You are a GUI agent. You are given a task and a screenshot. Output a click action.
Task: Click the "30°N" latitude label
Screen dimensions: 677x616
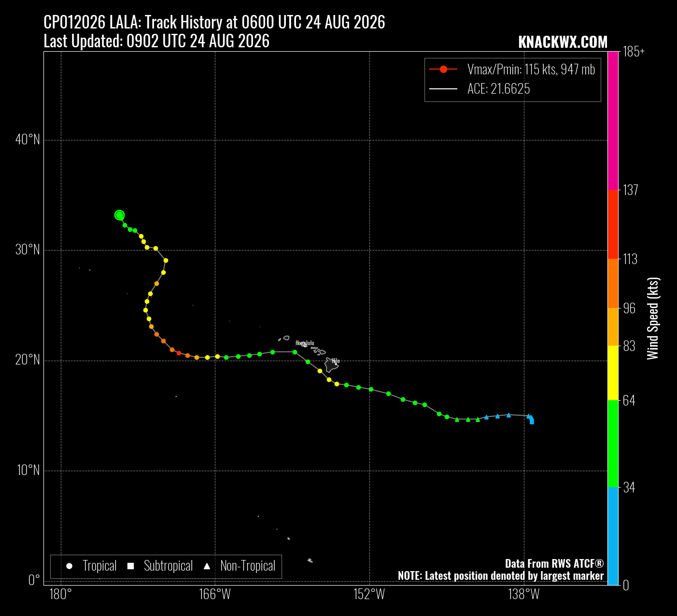pos(28,250)
